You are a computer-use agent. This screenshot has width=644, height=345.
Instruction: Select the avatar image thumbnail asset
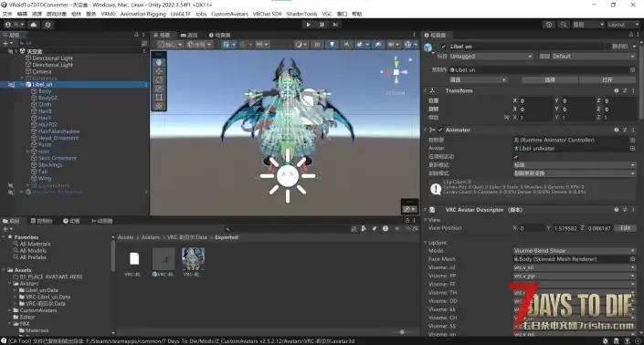pos(193,259)
